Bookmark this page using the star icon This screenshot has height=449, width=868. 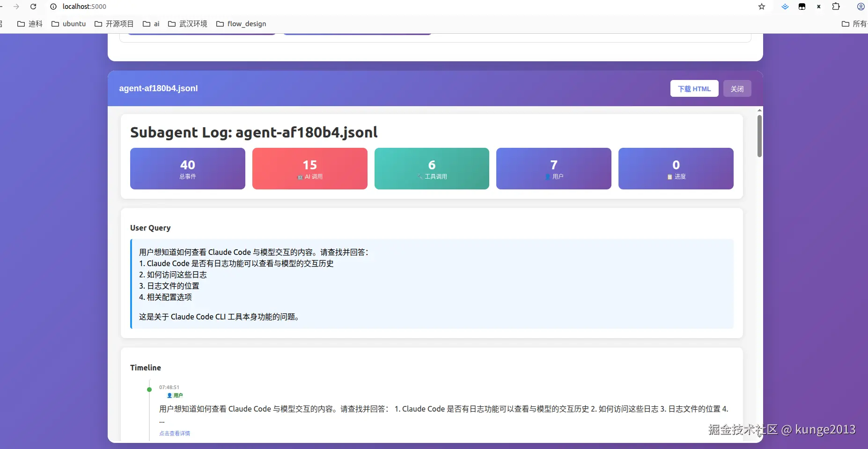point(762,7)
